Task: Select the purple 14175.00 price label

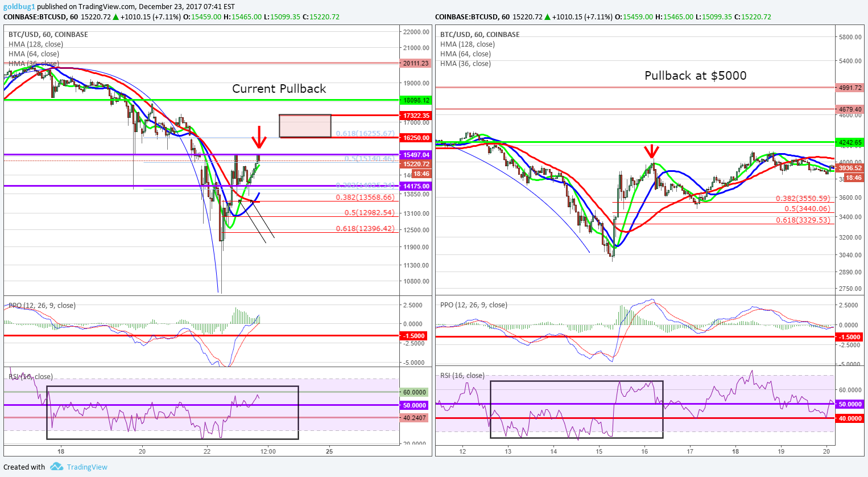Action: pyautogui.click(x=416, y=186)
